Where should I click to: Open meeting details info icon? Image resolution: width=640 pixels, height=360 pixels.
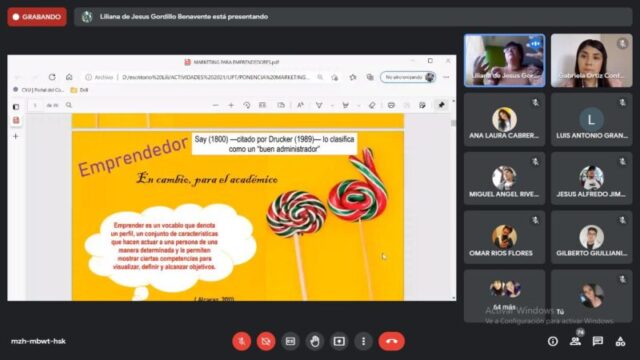coord(553,341)
